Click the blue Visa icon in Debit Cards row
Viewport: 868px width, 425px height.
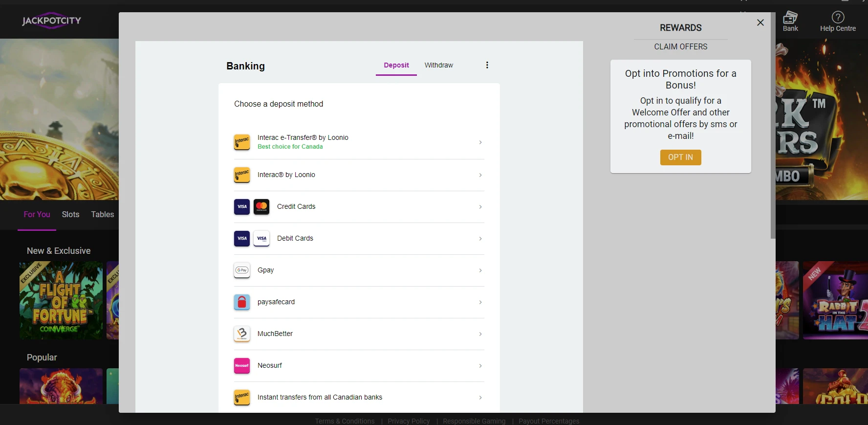pyautogui.click(x=242, y=239)
